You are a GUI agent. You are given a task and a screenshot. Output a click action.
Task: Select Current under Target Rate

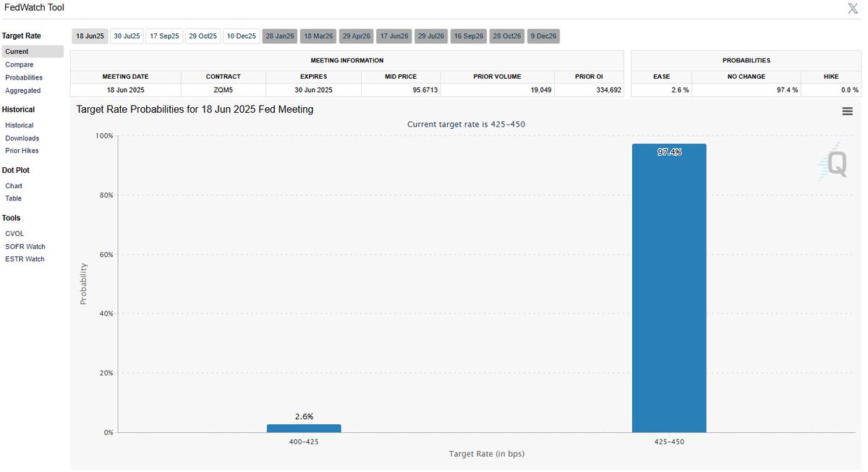19,51
